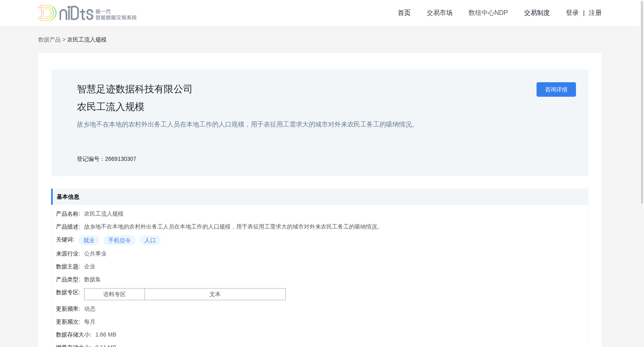Select the 就业 keyword tag
The height and width of the screenshot is (347, 644).
89,240
